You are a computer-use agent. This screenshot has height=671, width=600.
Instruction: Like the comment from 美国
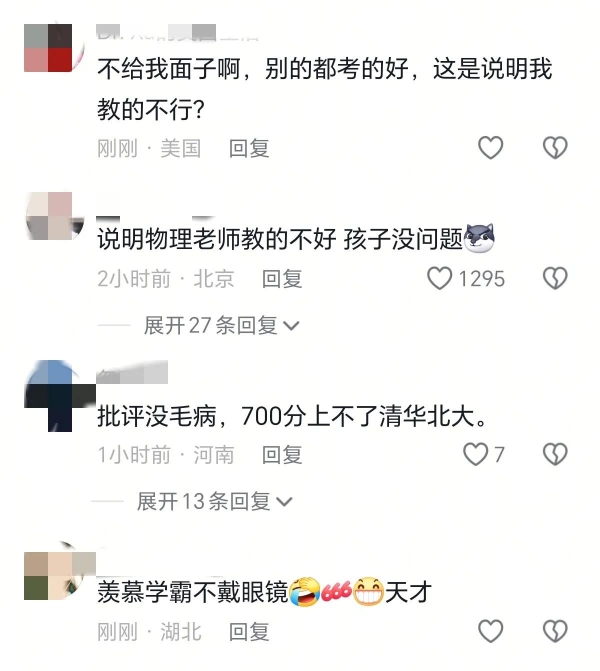click(x=490, y=148)
